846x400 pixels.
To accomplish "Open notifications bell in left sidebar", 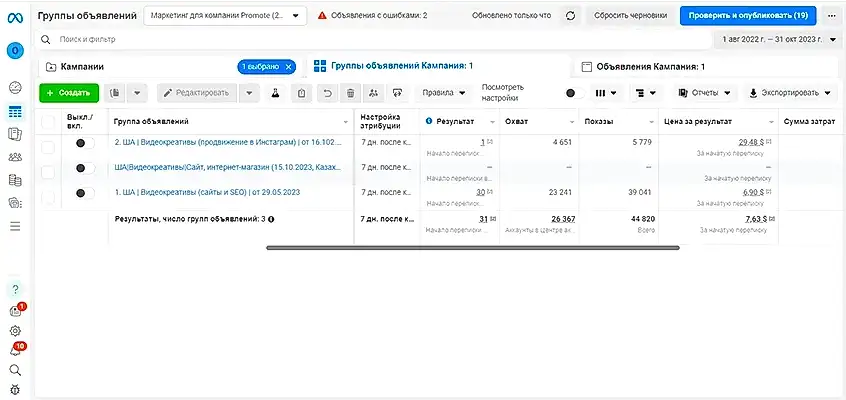I will 15,350.
